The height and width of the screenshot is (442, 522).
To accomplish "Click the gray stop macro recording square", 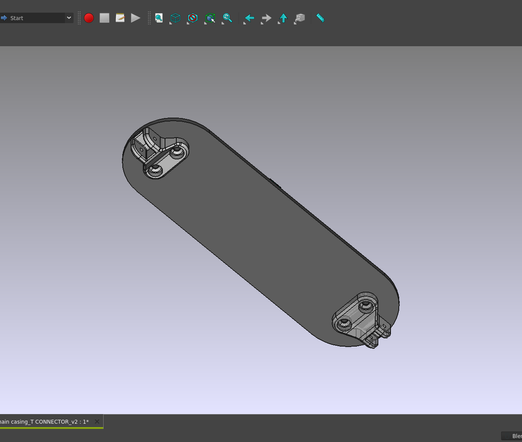I will [x=104, y=18].
